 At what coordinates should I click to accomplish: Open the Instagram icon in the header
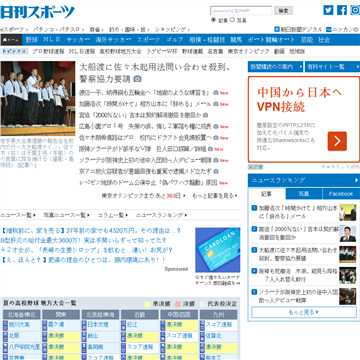(355, 10)
